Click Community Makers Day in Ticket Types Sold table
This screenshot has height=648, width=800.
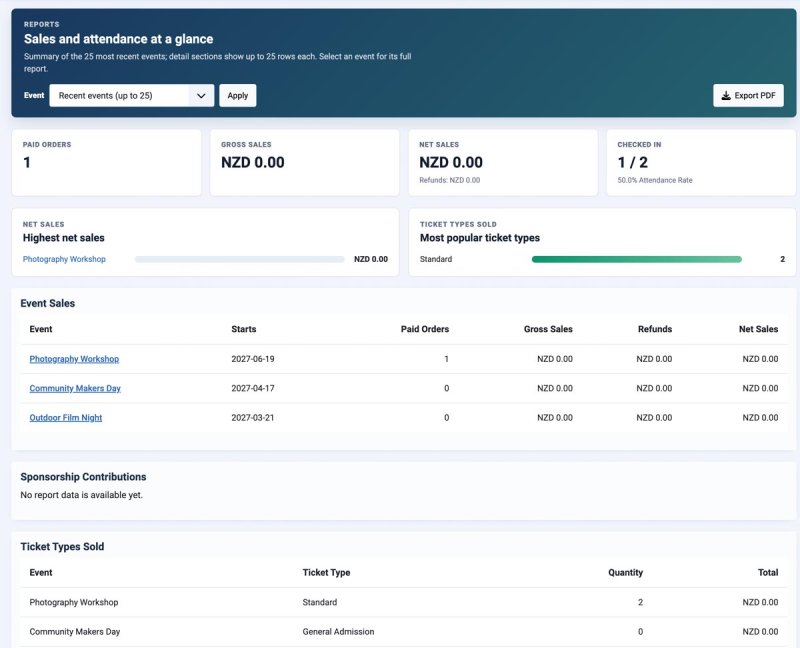tap(74, 632)
